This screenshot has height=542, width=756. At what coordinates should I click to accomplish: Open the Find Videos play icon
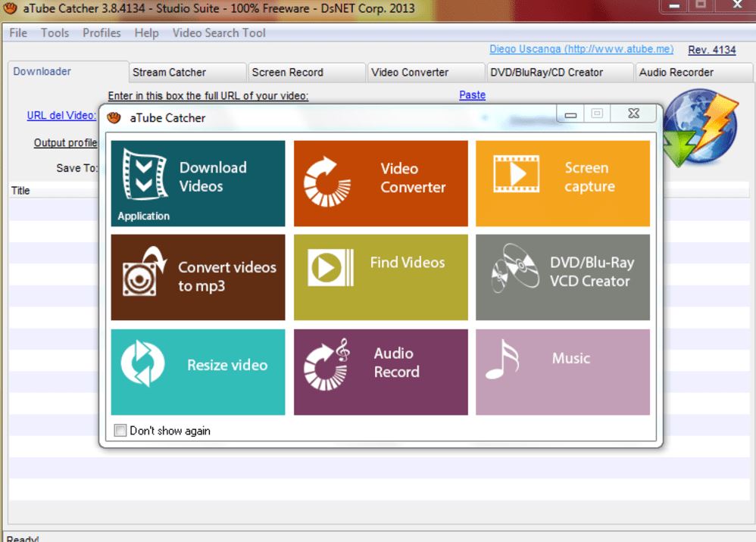(x=330, y=267)
